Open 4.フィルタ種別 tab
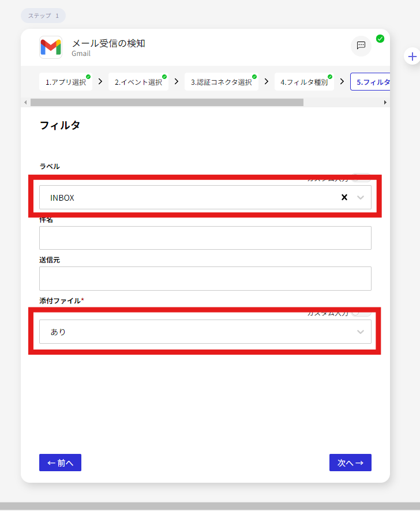420x511 pixels. point(304,82)
